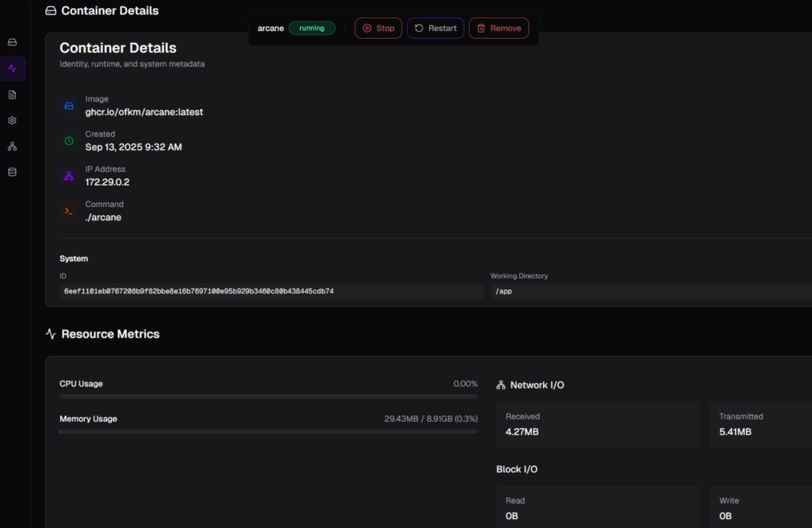The width and height of the screenshot is (812, 528).
Task: Click the ./arcane command value
Action: [x=103, y=217]
